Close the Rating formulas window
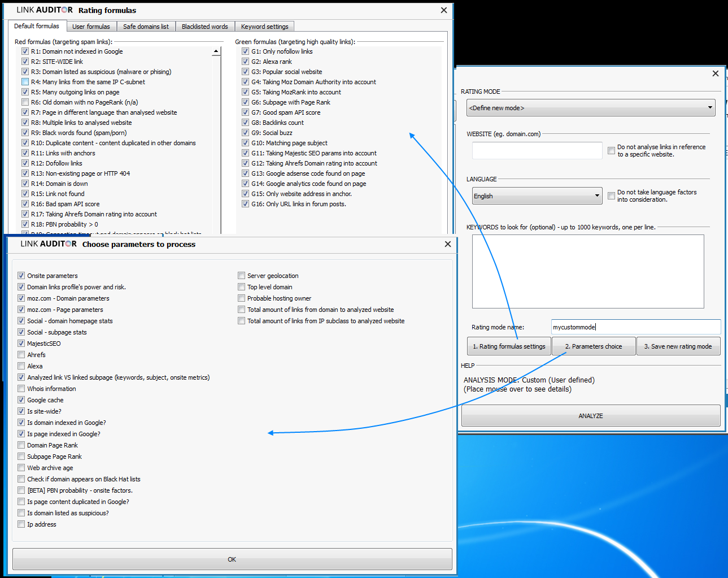728x578 pixels. pyautogui.click(x=444, y=10)
